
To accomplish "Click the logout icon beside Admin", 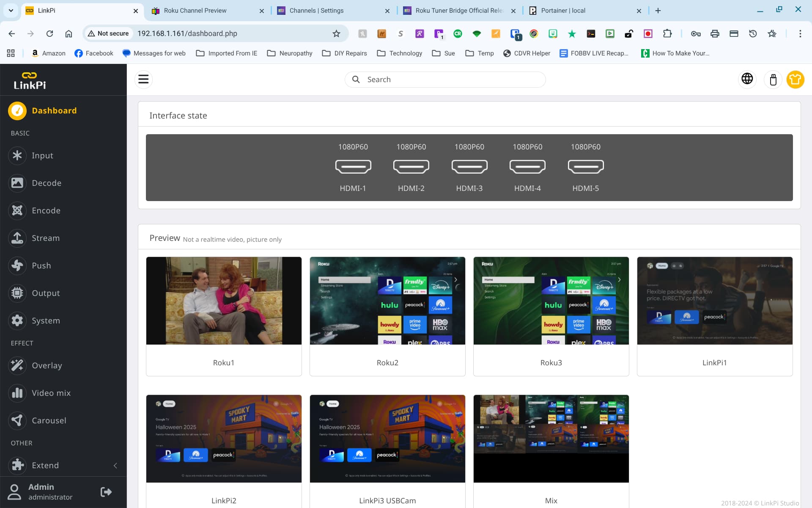I will click(x=106, y=491).
